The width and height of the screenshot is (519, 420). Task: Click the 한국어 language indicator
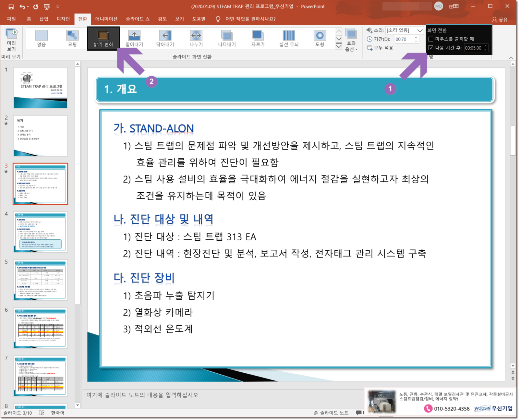[x=58, y=413]
